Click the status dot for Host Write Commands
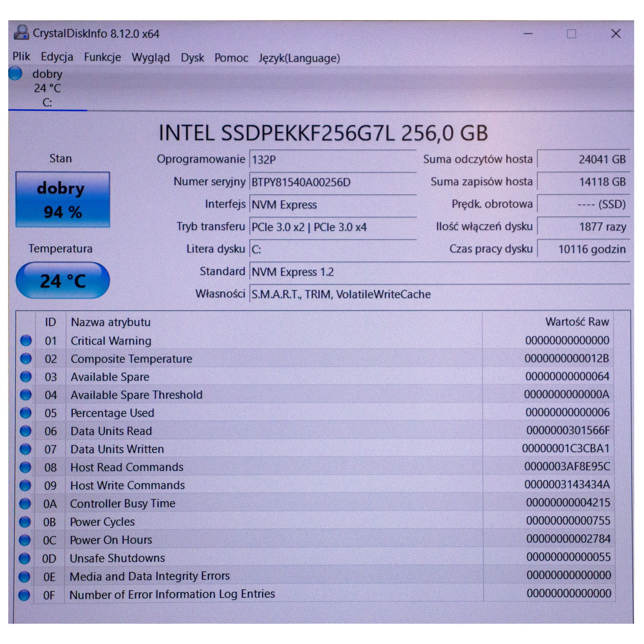 coord(25,485)
